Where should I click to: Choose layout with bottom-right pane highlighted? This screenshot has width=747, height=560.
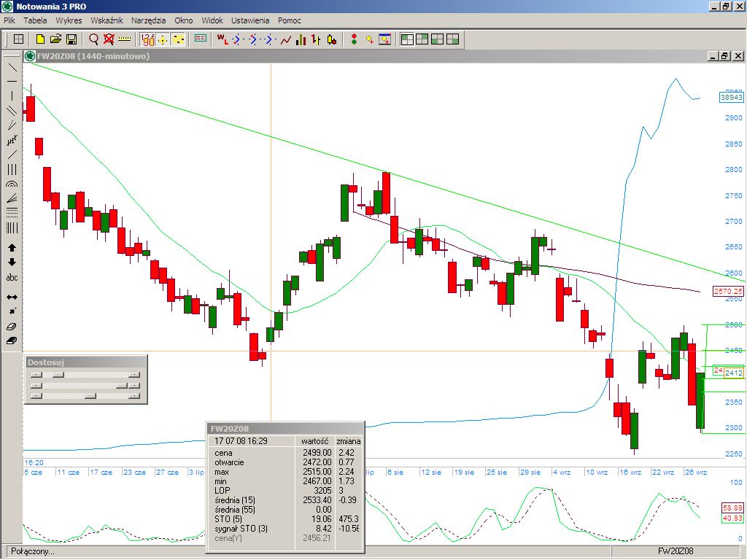coord(452,39)
